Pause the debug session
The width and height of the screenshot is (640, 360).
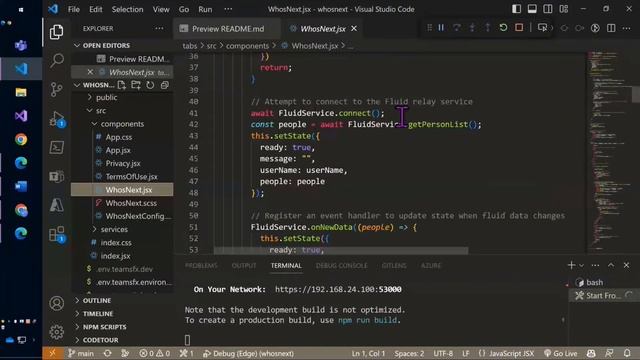[441, 28]
